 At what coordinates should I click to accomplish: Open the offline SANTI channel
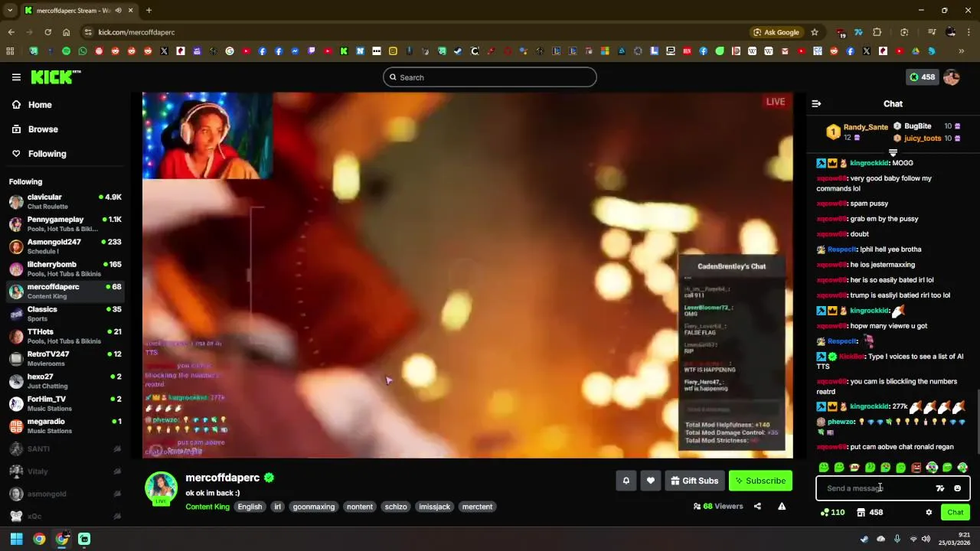coord(65,449)
